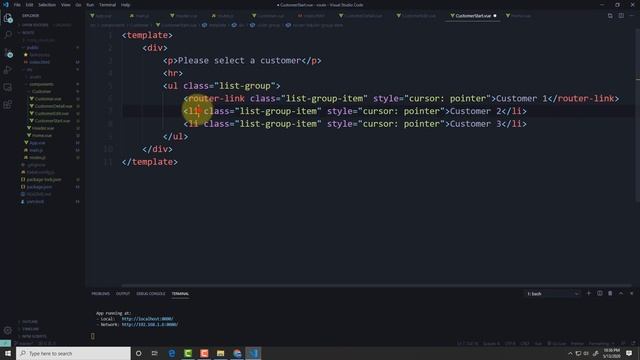Click the Cortana circle icon
Screen dimensions: 640x360
click(139, 353)
